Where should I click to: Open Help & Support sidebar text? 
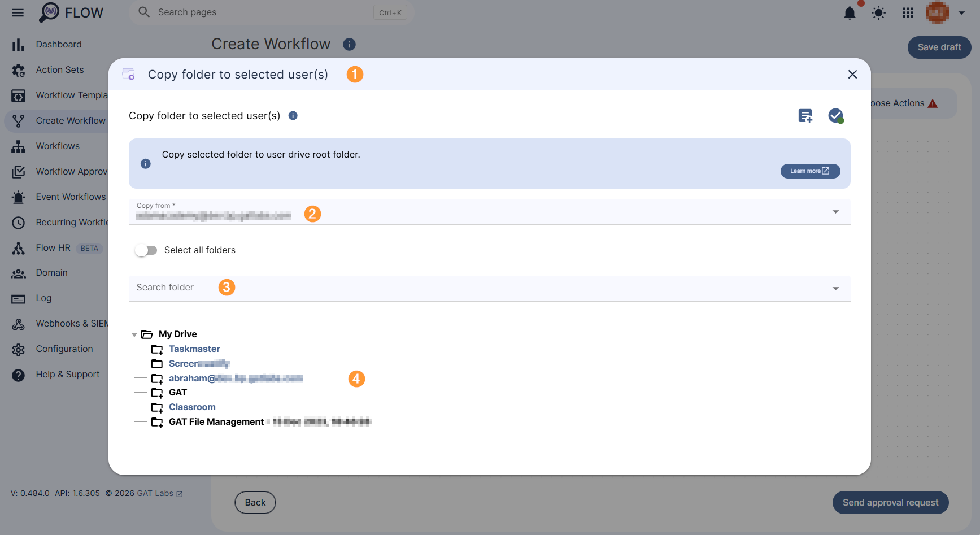[68, 375]
